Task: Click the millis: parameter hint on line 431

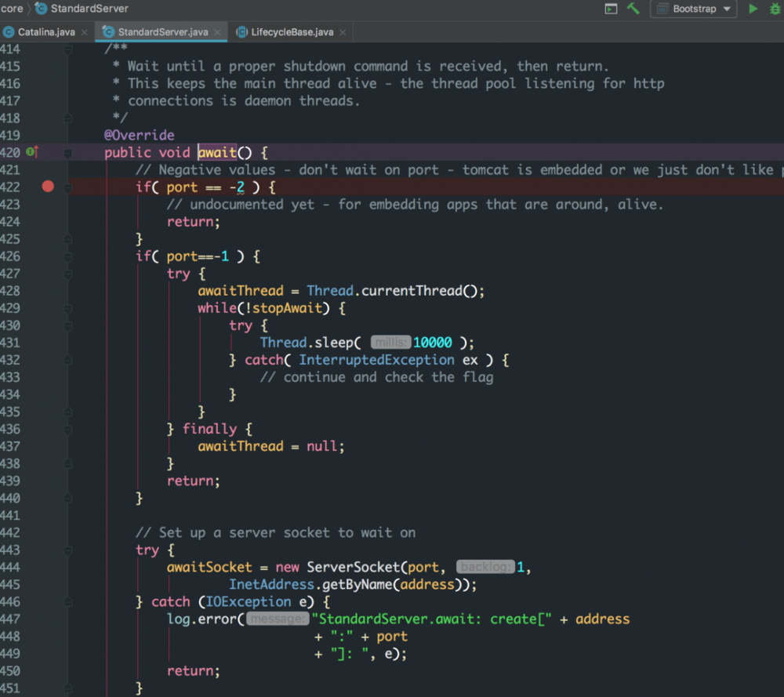Action: 390,343
